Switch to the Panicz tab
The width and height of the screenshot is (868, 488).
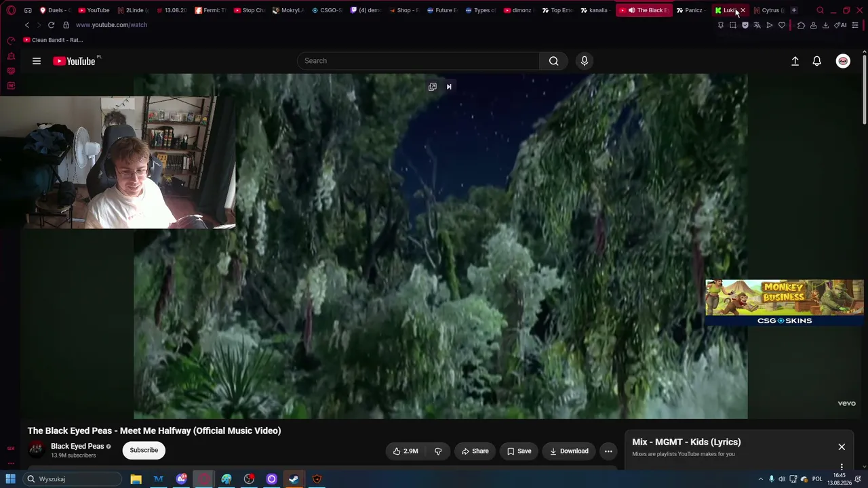(x=690, y=10)
